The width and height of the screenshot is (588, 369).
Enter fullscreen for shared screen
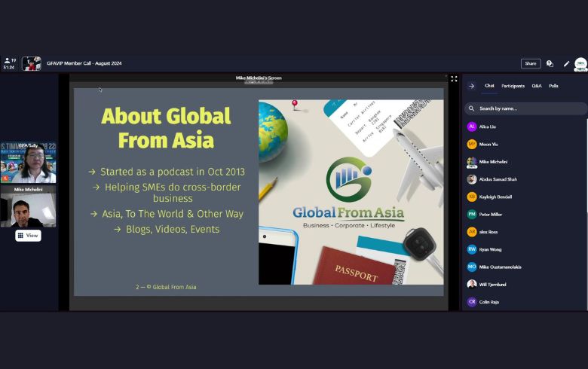point(454,78)
